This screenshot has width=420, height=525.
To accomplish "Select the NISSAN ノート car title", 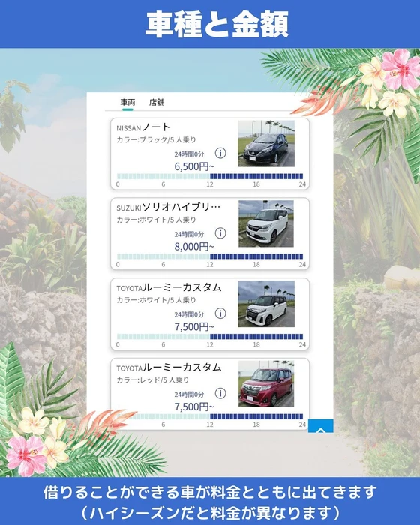I will 143,127.
